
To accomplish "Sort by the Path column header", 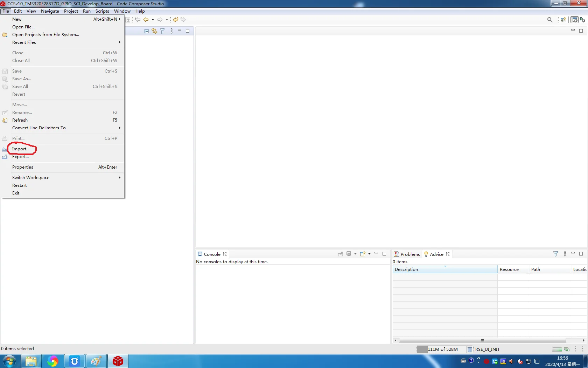I will tap(550, 270).
